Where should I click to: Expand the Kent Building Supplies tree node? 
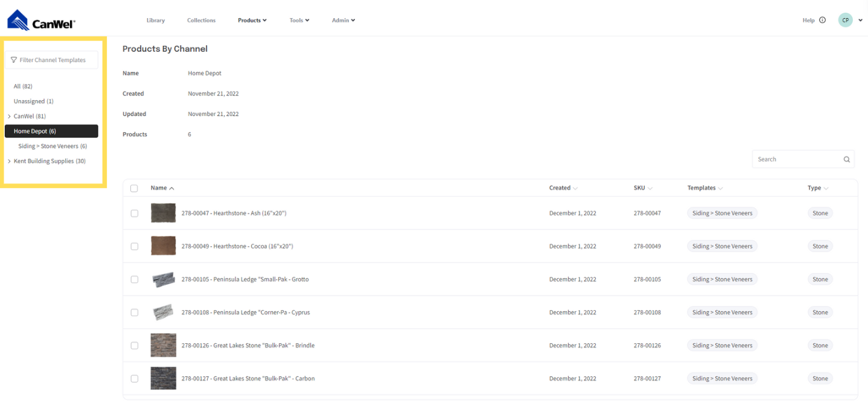tap(9, 162)
